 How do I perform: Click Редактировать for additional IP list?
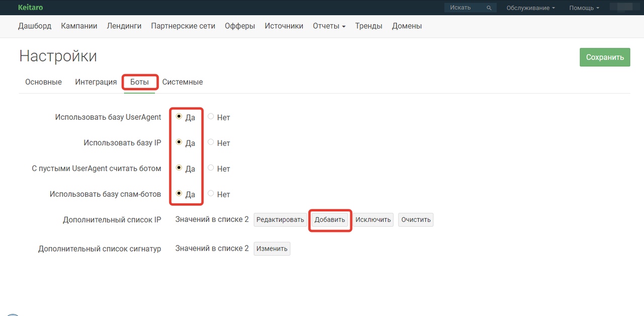[280, 220]
